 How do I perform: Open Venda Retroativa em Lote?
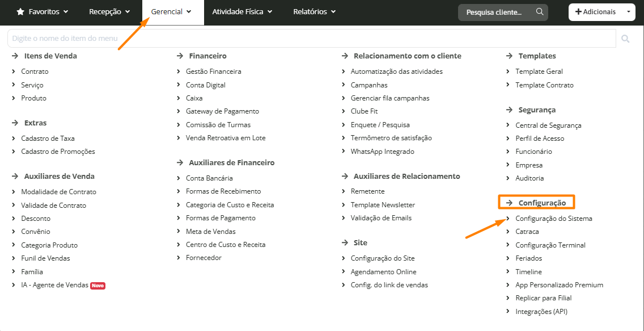pyautogui.click(x=226, y=138)
